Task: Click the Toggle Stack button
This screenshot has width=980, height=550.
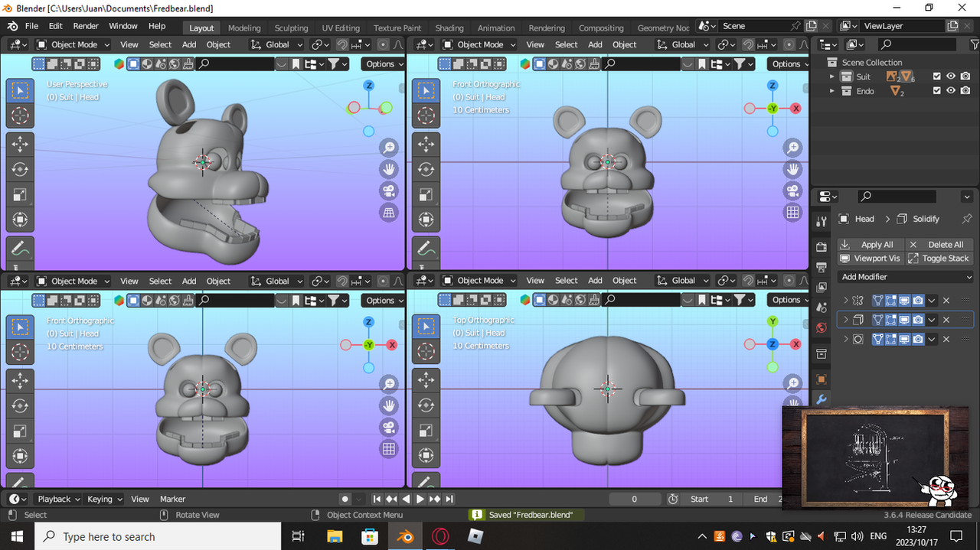Action: (939, 259)
